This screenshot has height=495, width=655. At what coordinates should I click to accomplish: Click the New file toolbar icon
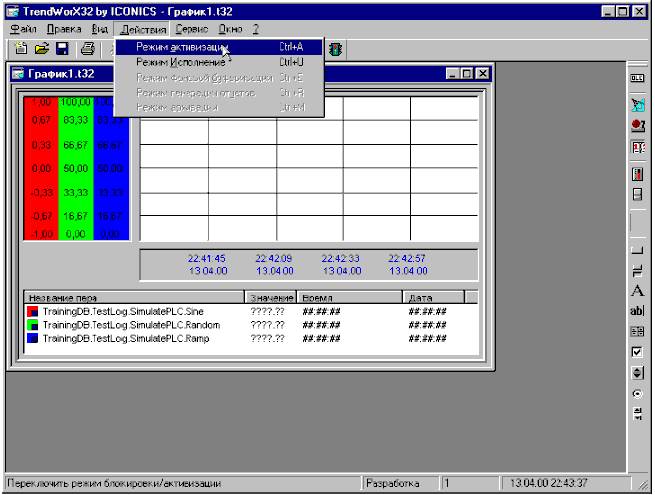coord(21,49)
